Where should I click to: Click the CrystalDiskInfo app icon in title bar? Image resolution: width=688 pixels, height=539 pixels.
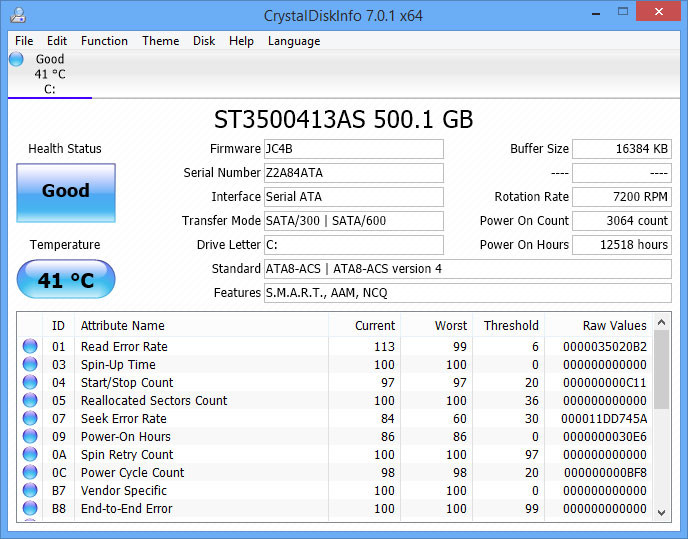pyautogui.click(x=18, y=15)
